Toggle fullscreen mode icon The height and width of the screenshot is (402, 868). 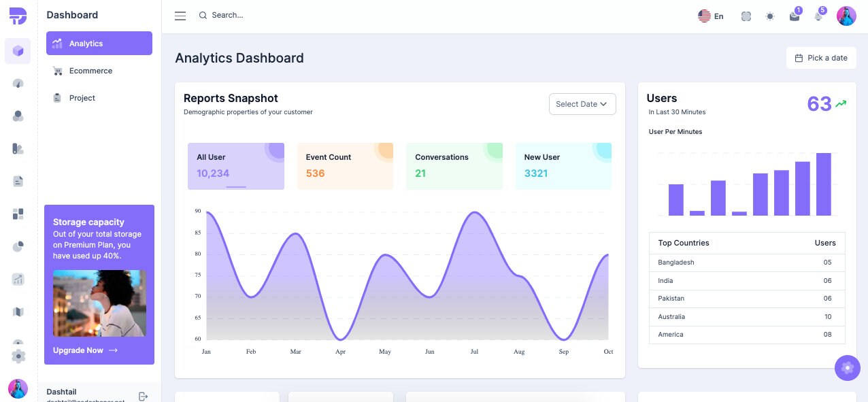click(x=746, y=16)
